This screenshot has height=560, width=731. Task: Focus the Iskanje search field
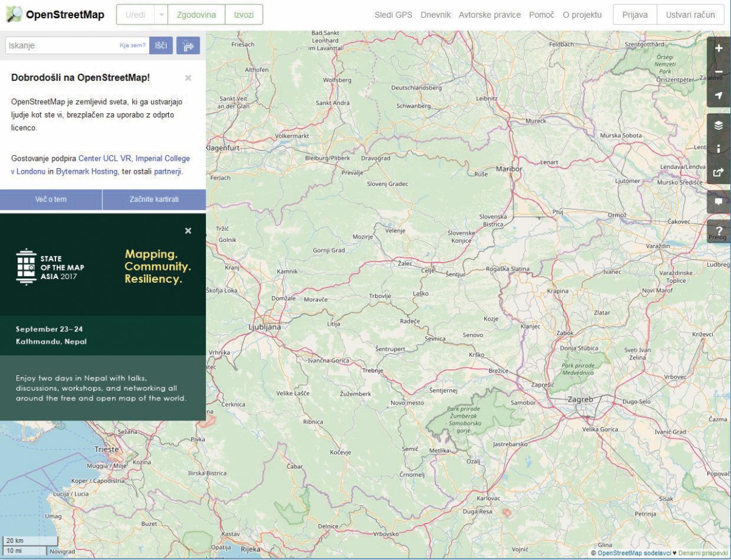click(x=77, y=46)
